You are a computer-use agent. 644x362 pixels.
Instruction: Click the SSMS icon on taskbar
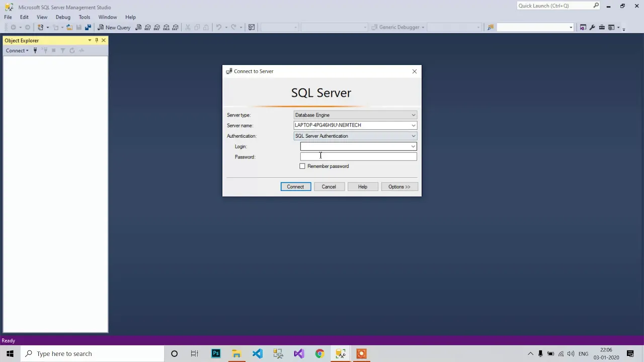point(341,353)
